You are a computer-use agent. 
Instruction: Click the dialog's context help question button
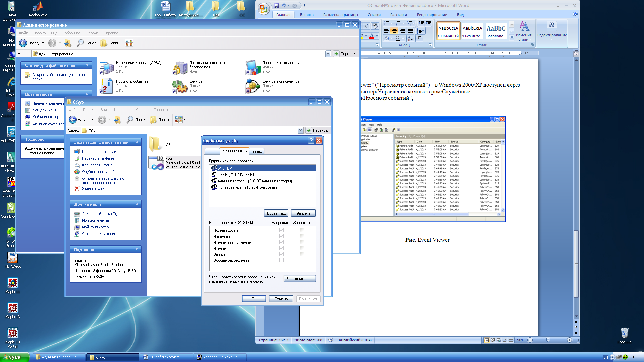[311, 141]
